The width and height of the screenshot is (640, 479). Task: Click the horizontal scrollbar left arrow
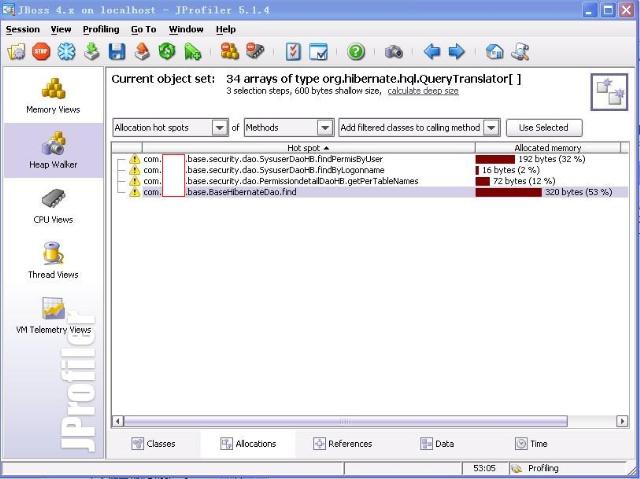tap(118, 421)
